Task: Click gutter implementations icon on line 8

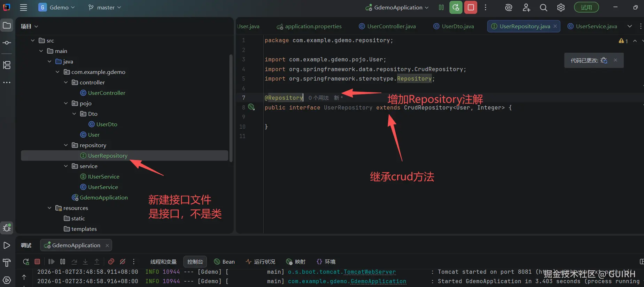Action: click(251, 107)
